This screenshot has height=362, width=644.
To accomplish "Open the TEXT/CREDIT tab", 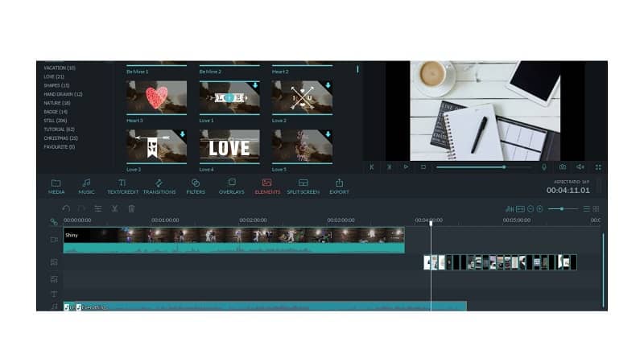I will [x=122, y=187].
